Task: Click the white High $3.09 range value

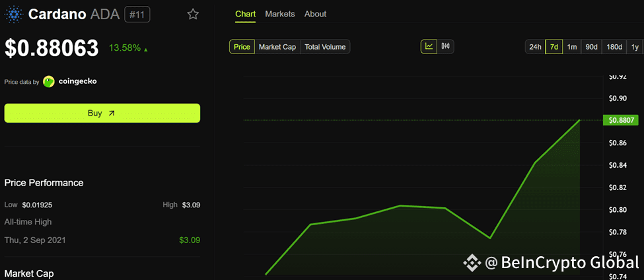Action: pos(192,205)
